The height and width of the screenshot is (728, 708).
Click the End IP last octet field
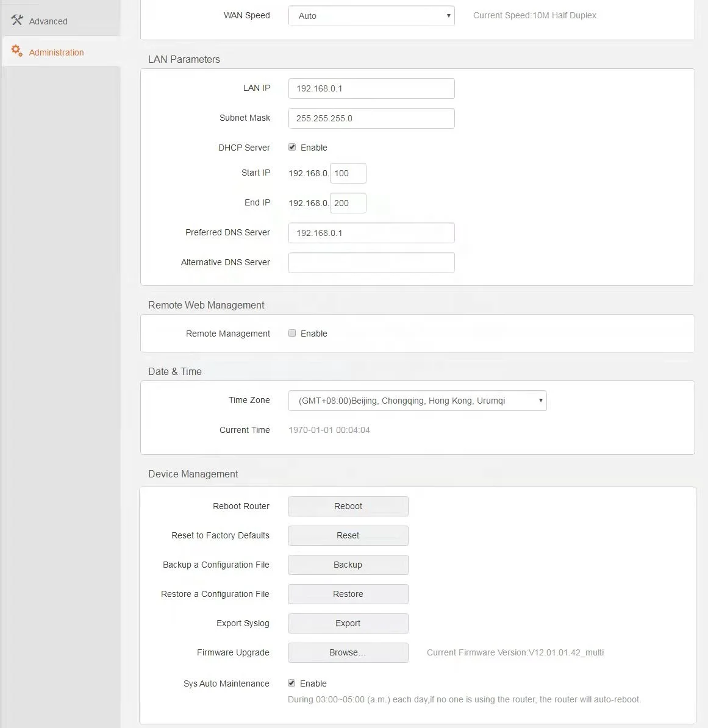(348, 203)
